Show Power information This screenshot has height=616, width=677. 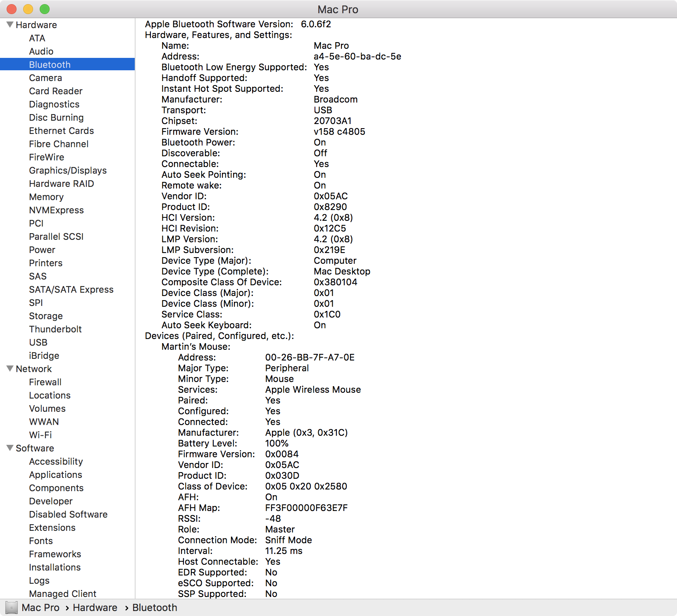pyautogui.click(x=42, y=250)
